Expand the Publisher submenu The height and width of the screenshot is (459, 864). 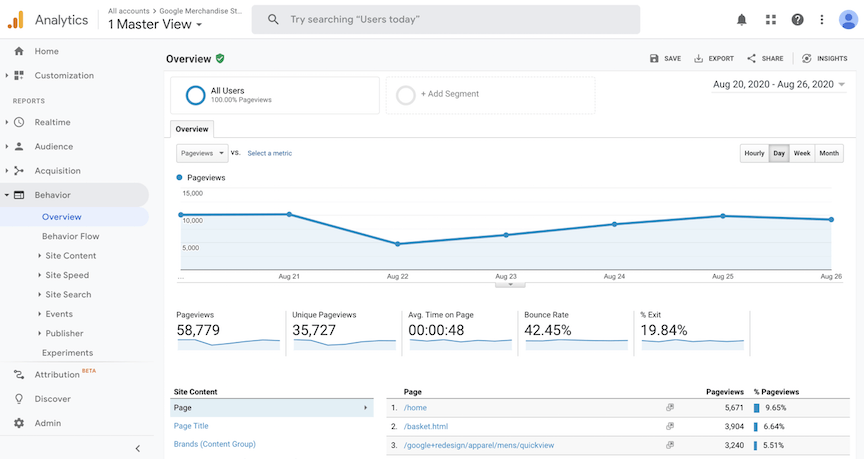[40, 333]
